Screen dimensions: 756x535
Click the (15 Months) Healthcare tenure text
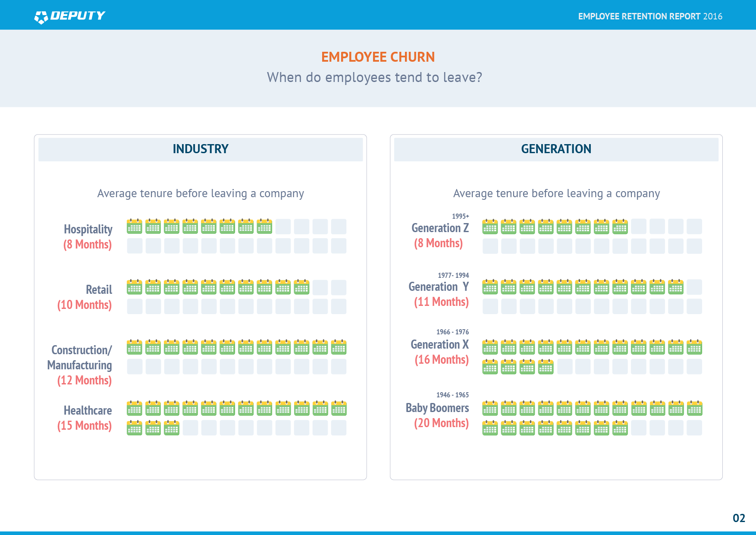(x=85, y=426)
